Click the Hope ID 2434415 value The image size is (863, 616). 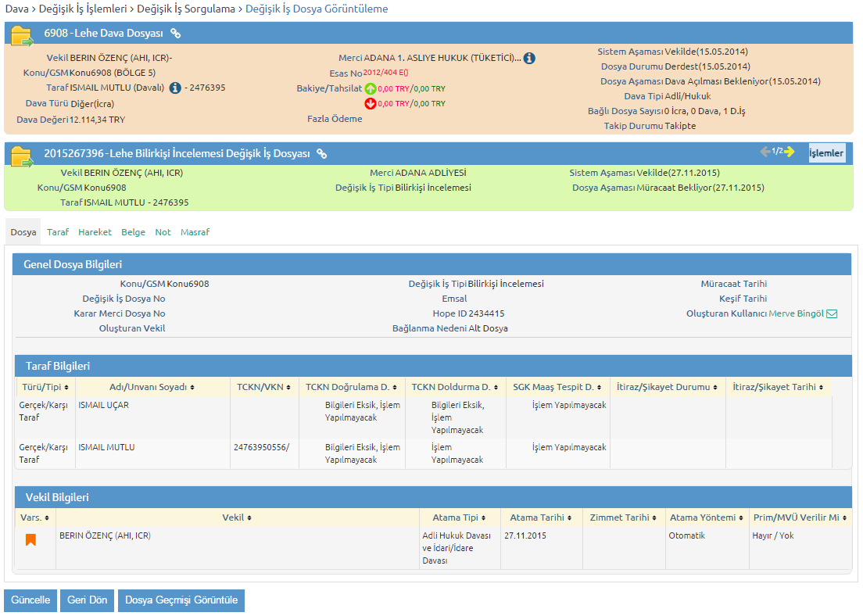[486, 313]
